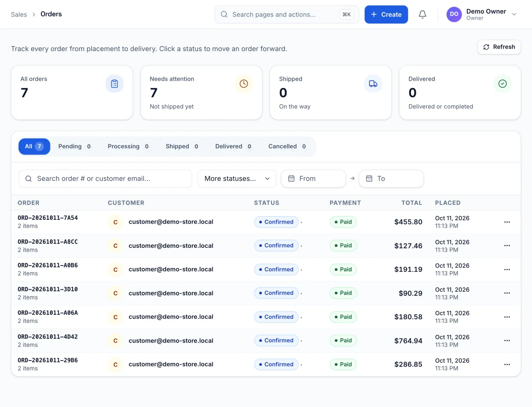Focus the Search pages and actions field
This screenshot has width=532, height=407.
(287, 15)
